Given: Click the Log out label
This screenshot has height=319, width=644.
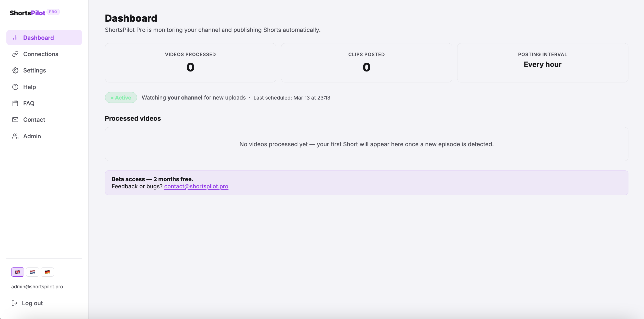Looking at the screenshot, I should pos(32,303).
